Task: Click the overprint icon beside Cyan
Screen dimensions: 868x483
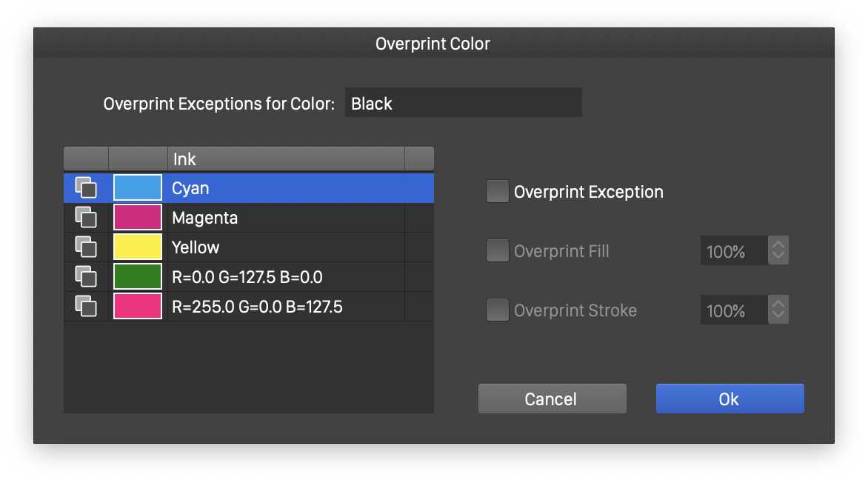Action: (86, 188)
